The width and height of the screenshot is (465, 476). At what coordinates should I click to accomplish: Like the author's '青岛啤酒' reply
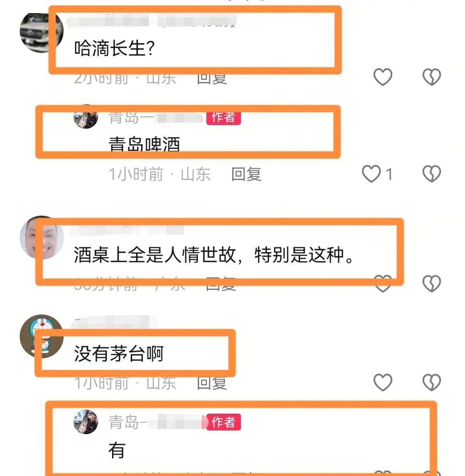tap(371, 174)
